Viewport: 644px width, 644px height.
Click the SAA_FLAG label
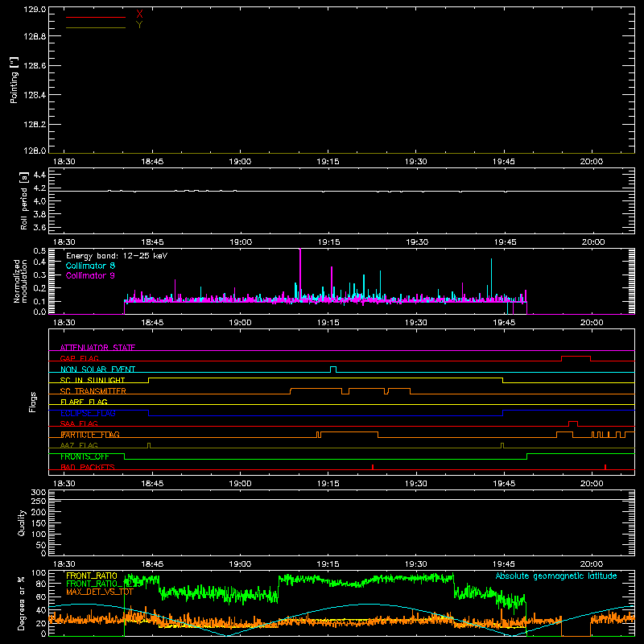pos(79,423)
